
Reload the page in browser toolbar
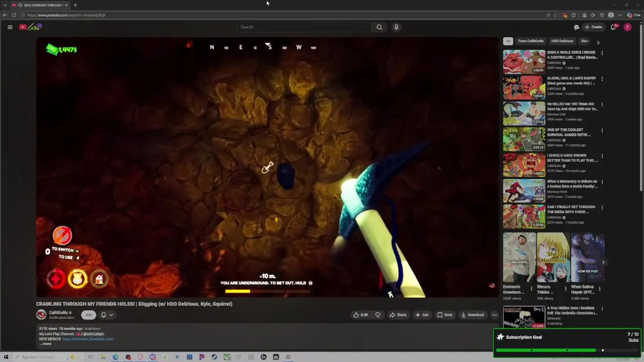(14, 15)
